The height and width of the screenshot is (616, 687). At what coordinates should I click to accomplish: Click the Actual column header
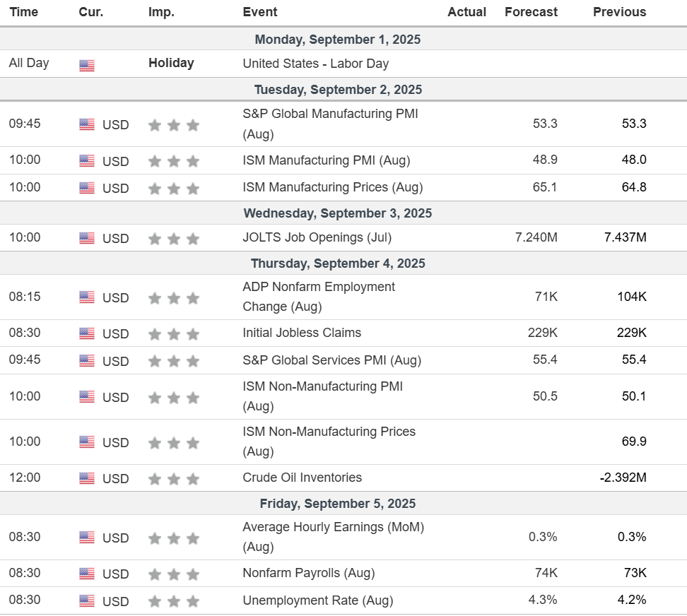(466, 12)
